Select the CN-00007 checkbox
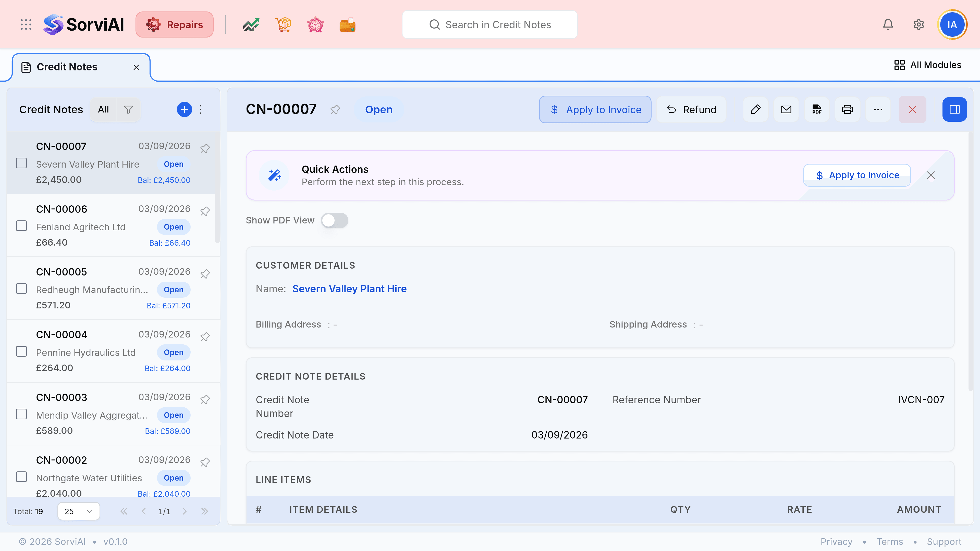The width and height of the screenshot is (980, 551). click(22, 163)
